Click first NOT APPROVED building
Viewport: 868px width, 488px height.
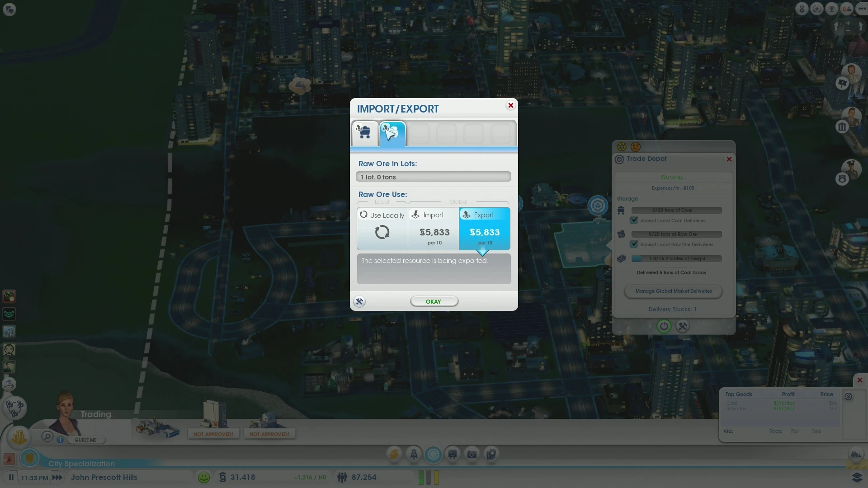[213, 420]
